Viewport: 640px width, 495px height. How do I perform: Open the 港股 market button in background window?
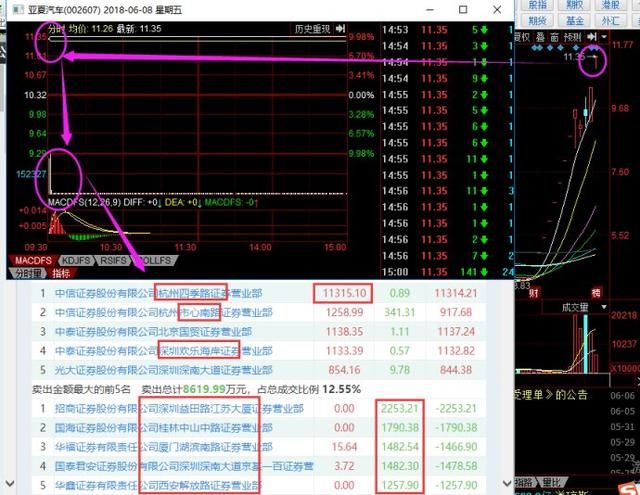[611, 4]
